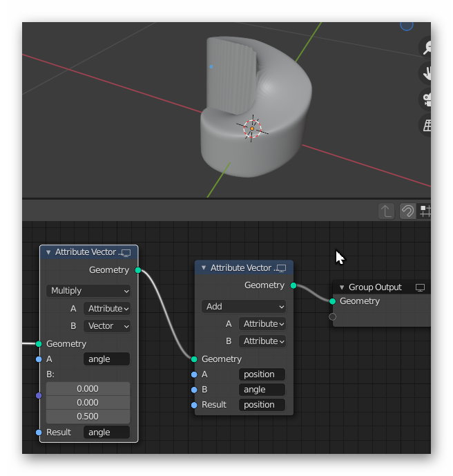Open the snap node element type icon
453x476 pixels.
tap(424, 211)
